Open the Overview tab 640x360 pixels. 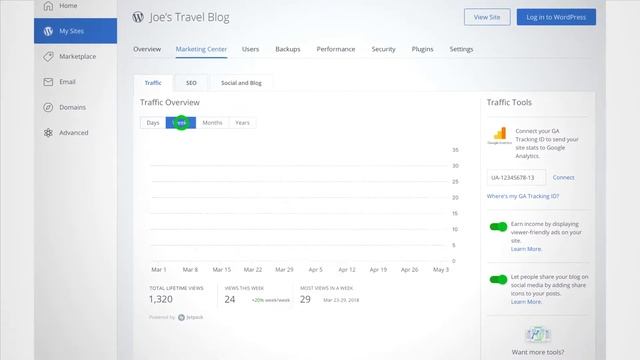click(x=147, y=49)
